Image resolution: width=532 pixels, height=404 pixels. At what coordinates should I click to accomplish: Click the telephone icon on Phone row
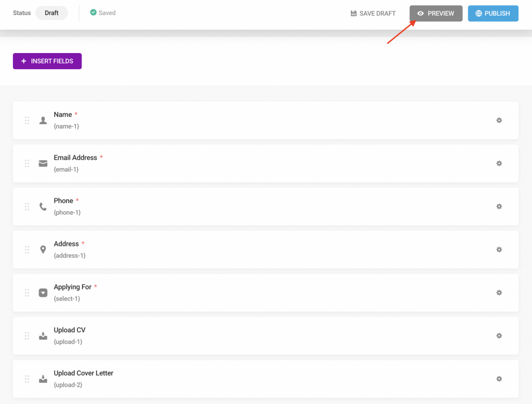[x=43, y=206]
